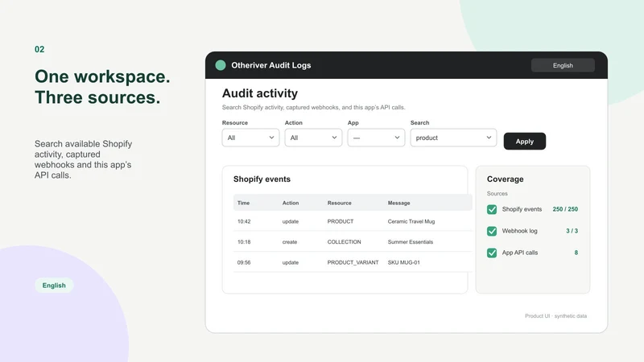This screenshot has height=362, width=644.
Task: Click the Resource column header in table
Action: pyautogui.click(x=339, y=203)
